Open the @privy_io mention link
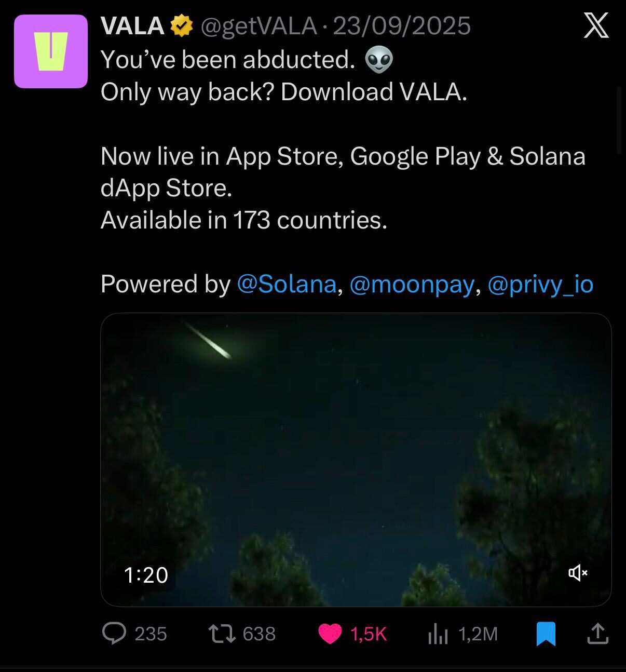The image size is (626, 672). (540, 284)
